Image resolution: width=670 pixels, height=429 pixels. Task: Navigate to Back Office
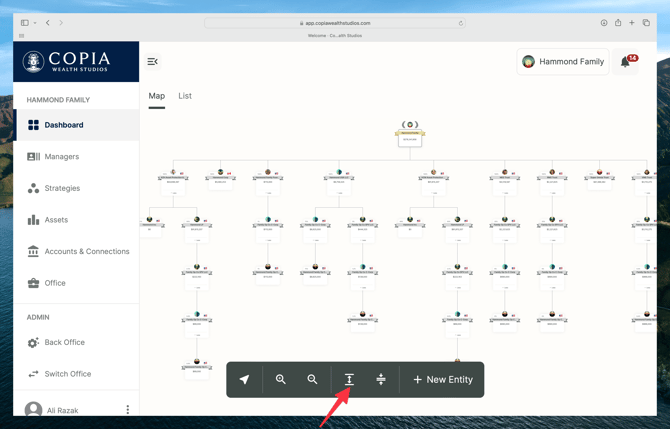[x=64, y=342]
